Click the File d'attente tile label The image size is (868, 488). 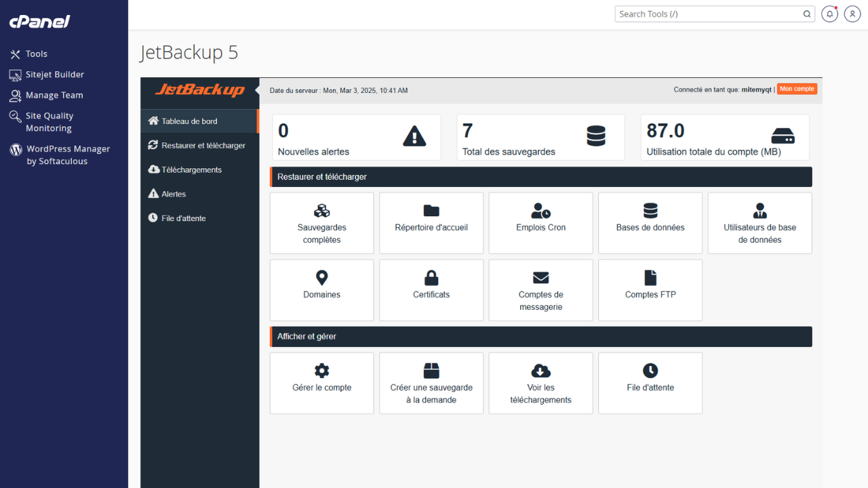click(x=650, y=388)
